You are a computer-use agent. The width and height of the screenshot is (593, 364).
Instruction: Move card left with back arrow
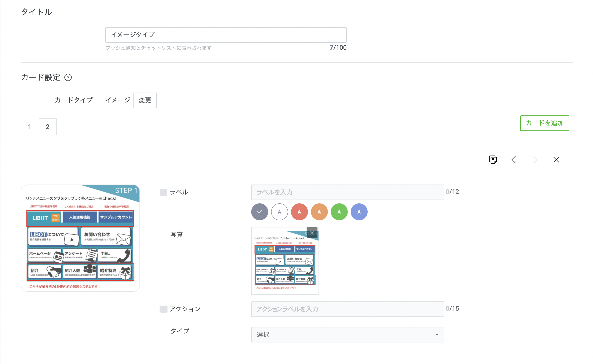[x=514, y=160]
